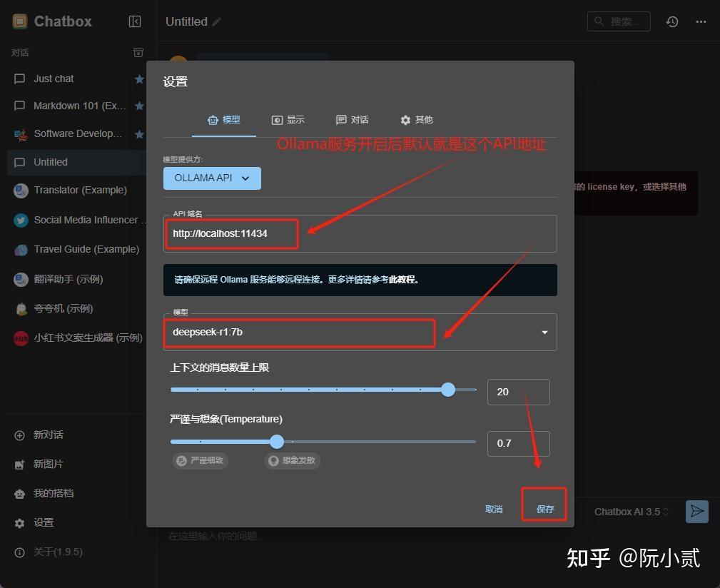The height and width of the screenshot is (588, 720).
Task: Collapse the sidebar using the panel icon
Action: tap(135, 21)
